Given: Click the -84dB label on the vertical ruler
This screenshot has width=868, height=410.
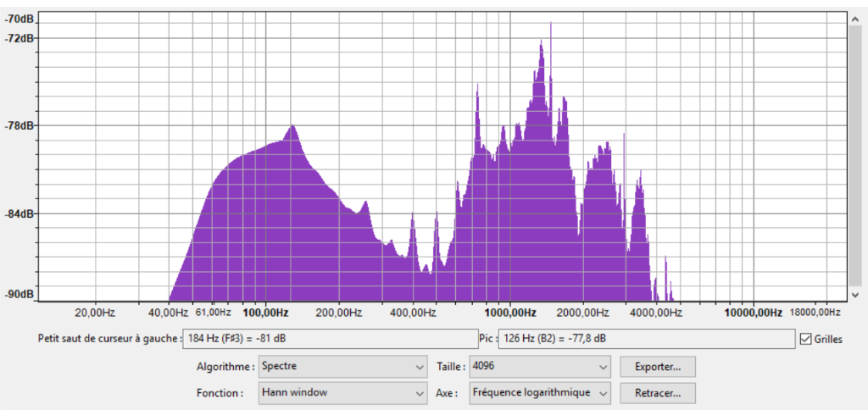Looking at the screenshot, I should (18, 213).
